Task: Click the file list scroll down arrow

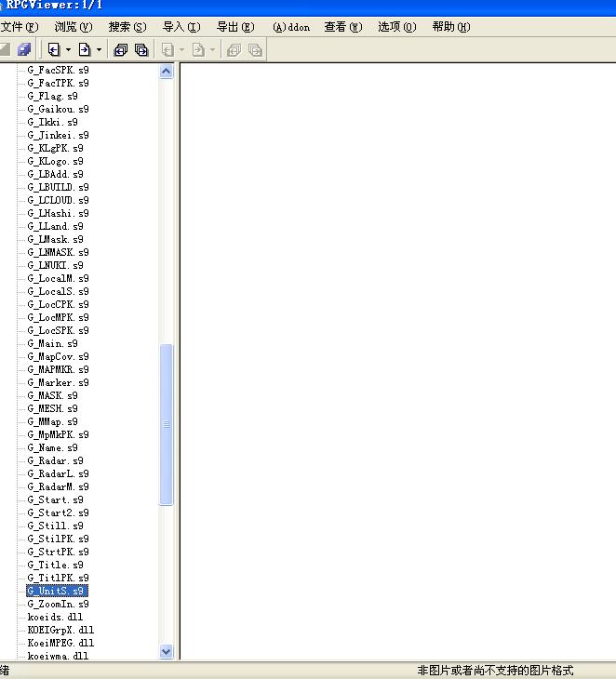Action: 167,652
